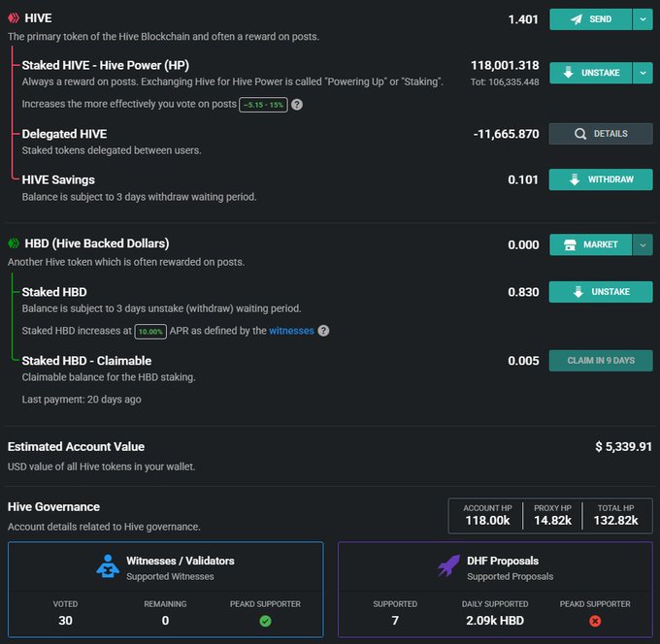
Task: Open dropdown arrow beside SEND button
Action: tap(643, 19)
